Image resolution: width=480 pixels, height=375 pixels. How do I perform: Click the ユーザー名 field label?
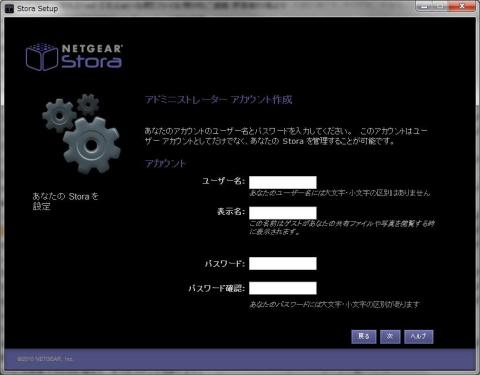pos(223,181)
